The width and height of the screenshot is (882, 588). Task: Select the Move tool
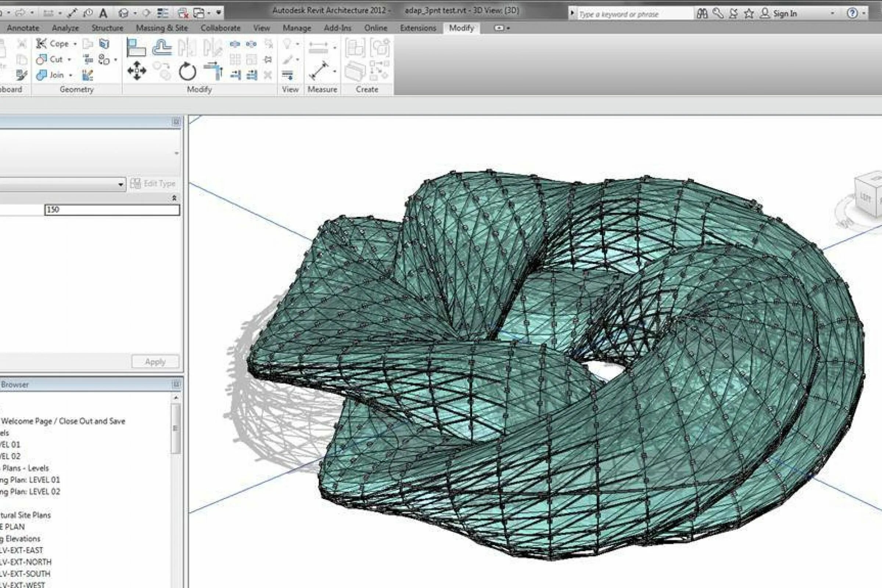137,71
